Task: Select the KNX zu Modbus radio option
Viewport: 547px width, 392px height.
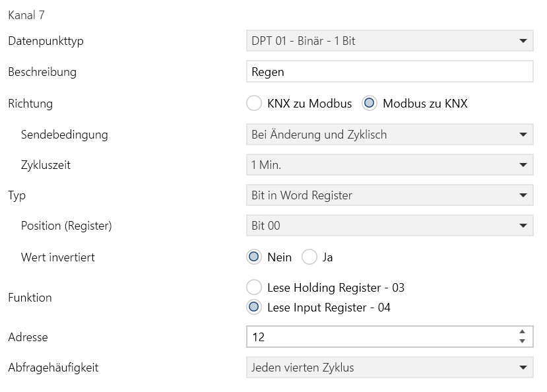Action: click(254, 103)
